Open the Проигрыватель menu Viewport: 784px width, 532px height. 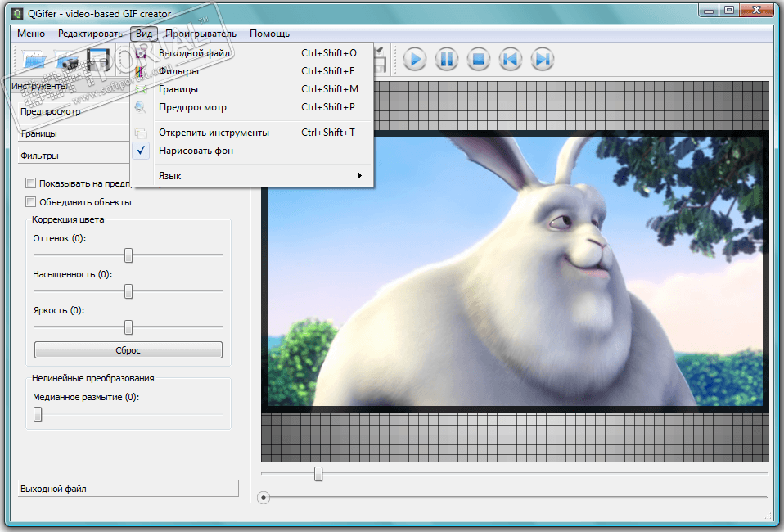201,34
